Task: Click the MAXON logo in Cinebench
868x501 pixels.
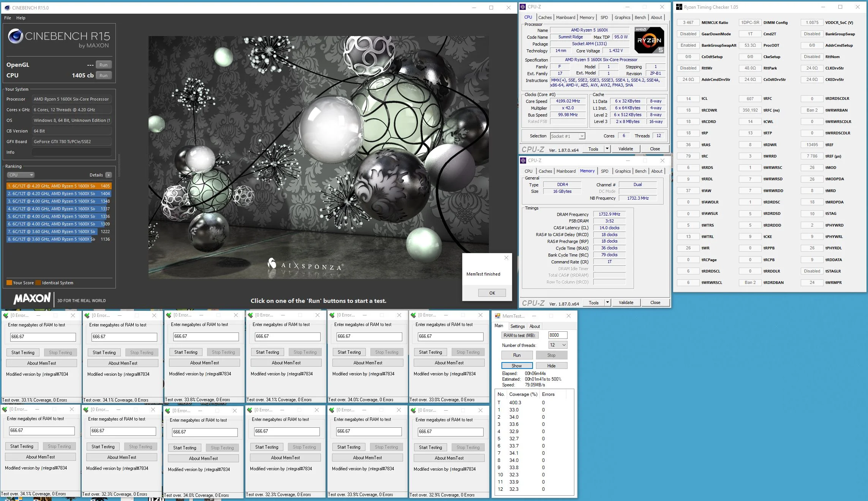Action: point(32,299)
